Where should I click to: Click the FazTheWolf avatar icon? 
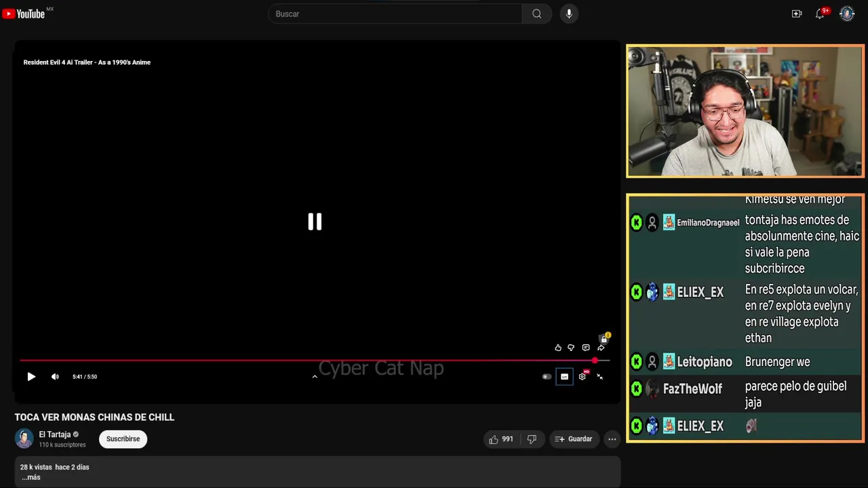(652, 389)
